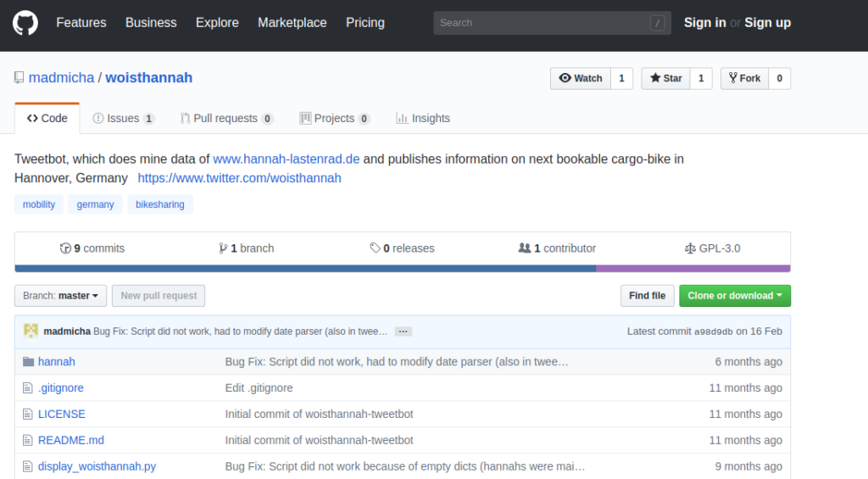Open the GPL-3.0 license link

coord(712,248)
